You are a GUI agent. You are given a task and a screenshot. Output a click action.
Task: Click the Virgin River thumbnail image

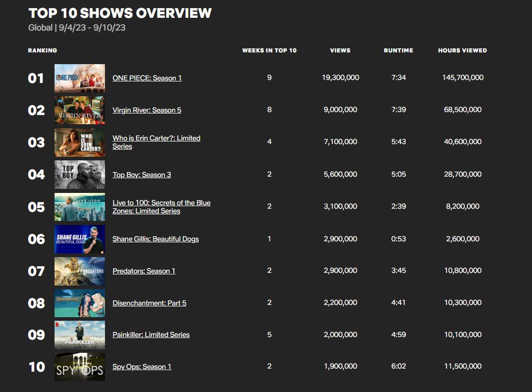79,110
